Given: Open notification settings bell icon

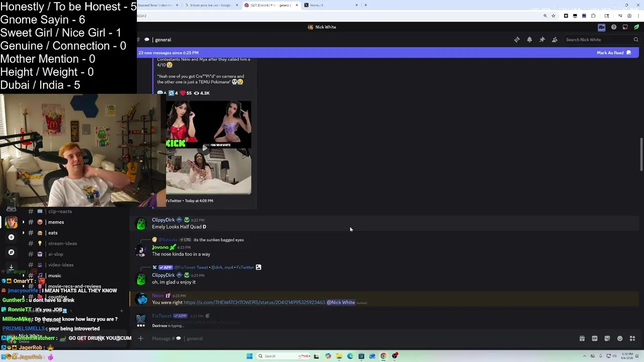Looking at the screenshot, I should tap(529, 40).
